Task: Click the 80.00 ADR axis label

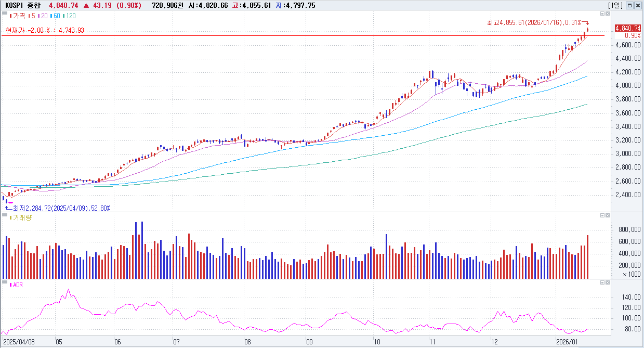Action: pos(633,329)
